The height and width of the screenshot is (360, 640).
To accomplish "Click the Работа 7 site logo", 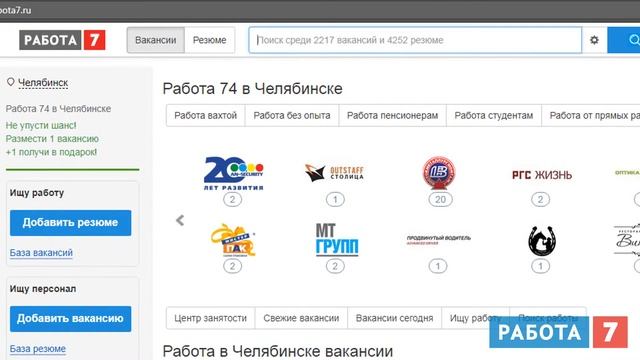I will tap(62, 40).
